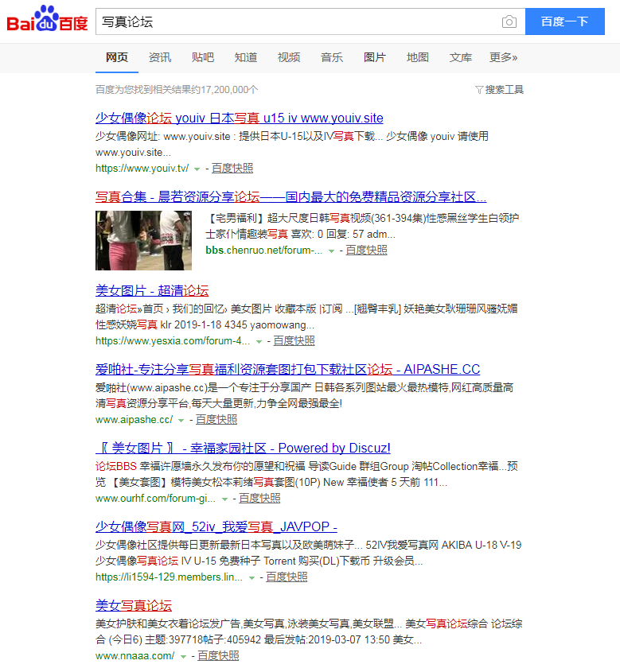Expand the 更多» menu
Viewport: 620px width, 672px height.
point(503,57)
